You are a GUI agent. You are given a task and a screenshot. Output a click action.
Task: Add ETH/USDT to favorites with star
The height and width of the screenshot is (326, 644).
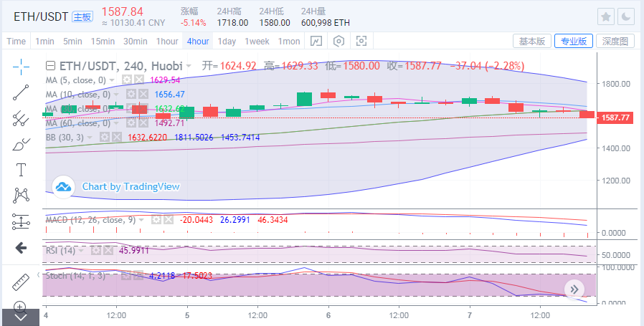click(x=605, y=16)
